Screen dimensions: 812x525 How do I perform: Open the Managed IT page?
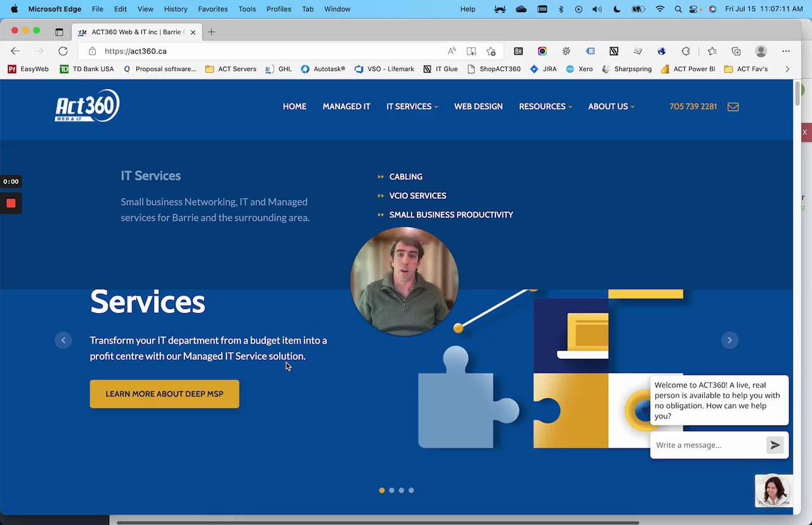tap(346, 107)
